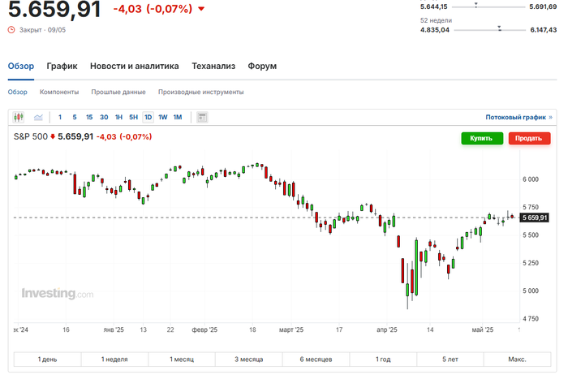This screenshot has height=392, width=568.
Task: Click the » arrow beside Потоковый график
Action: [x=550, y=118]
